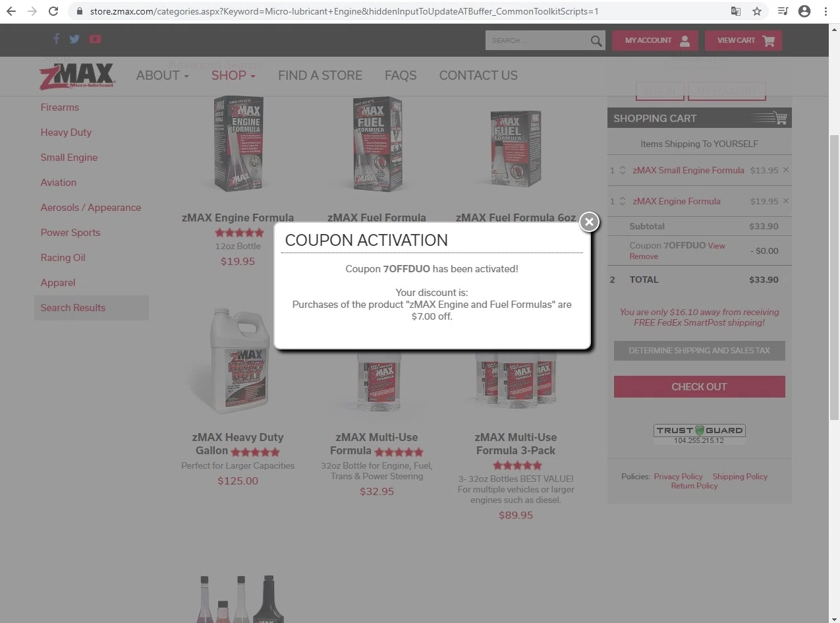Open the zMAX Twitter page icon
This screenshot has width=840, height=623.
click(x=74, y=39)
